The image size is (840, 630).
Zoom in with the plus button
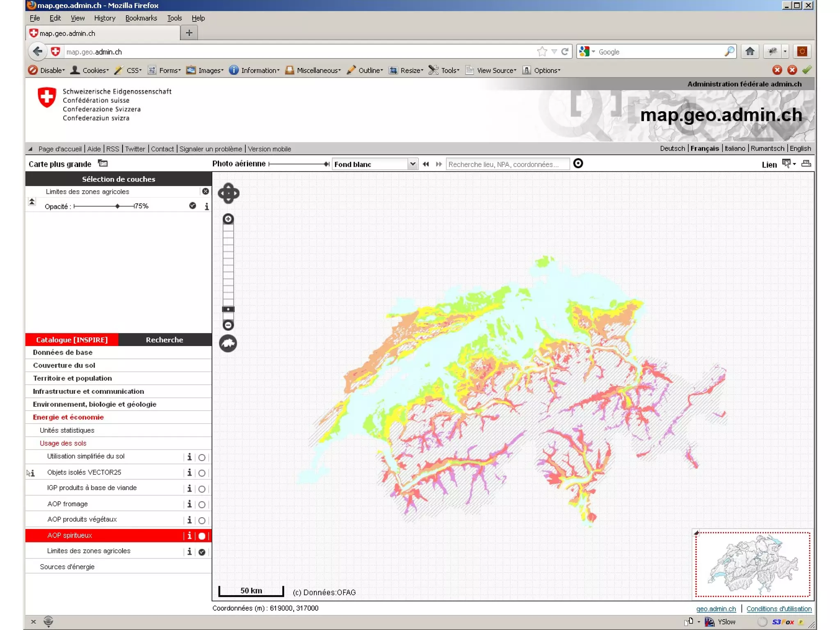click(228, 219)
